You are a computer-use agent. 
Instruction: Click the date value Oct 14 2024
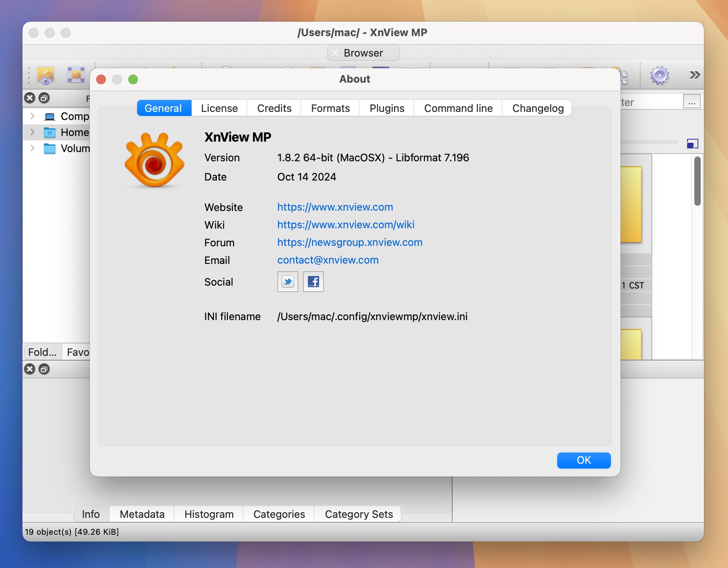point(307,177)
